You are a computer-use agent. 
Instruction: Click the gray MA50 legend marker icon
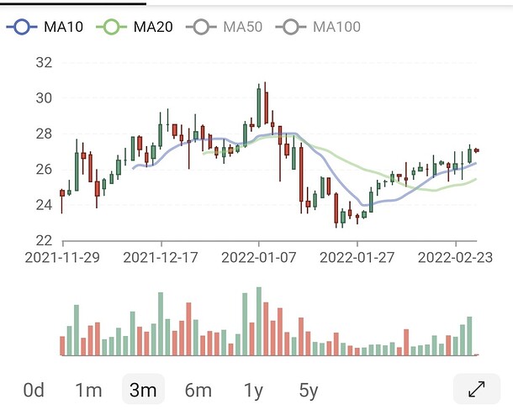point(201,27)
